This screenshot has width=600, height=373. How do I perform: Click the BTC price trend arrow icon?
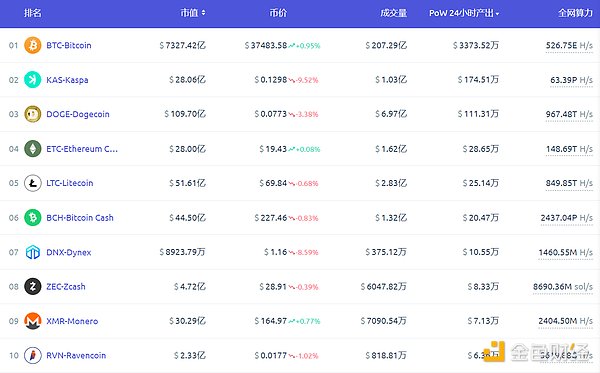pos(292,46)
